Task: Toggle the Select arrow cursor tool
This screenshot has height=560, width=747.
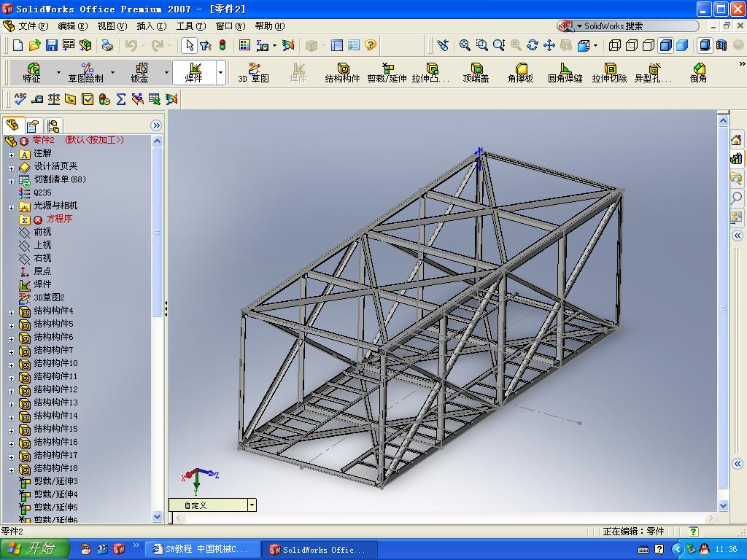Action: tap(189, 45)
